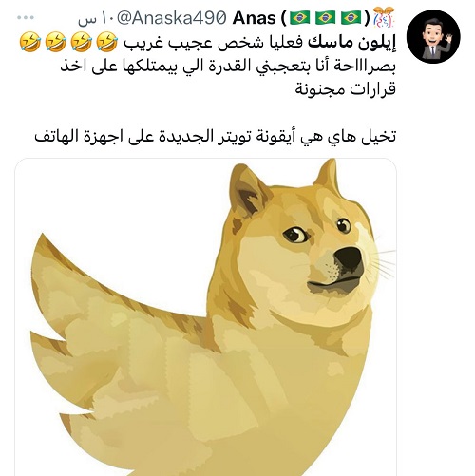Click the laughing emoji farthest from the text
This screenshot has height=476, width=475.
[x=30, y=42]
